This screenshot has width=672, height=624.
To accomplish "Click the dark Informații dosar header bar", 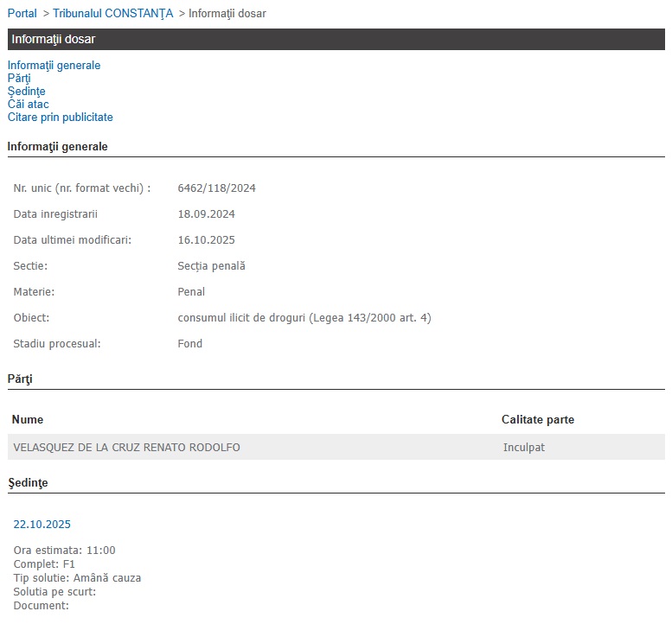I will tap(336, 39).
